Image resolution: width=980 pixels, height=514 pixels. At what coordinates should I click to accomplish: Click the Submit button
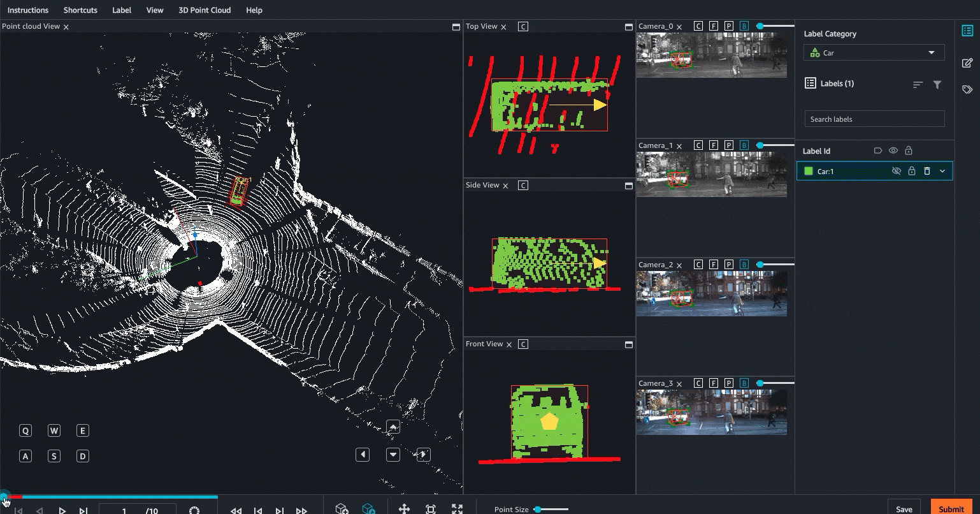click(951, 508)
